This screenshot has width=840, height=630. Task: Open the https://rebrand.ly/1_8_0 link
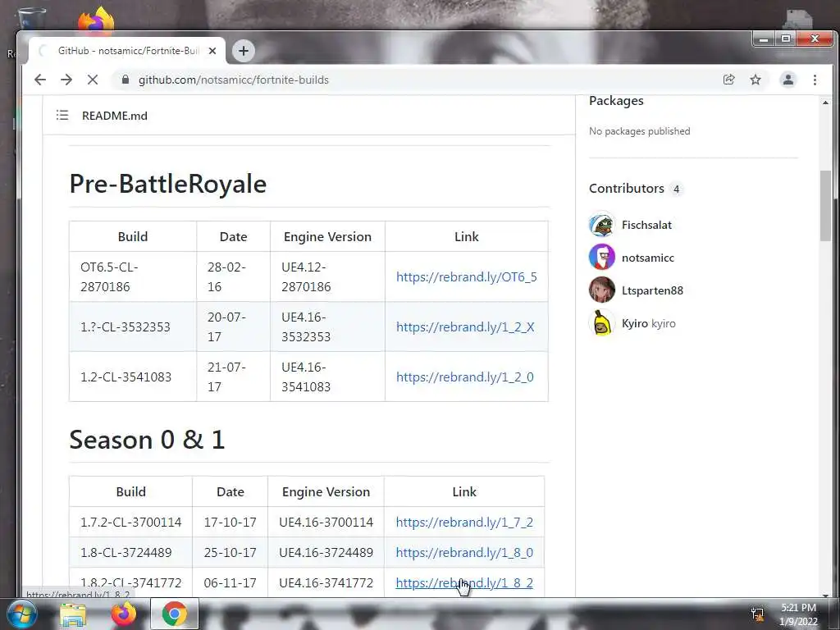click(x=464, y=552)
